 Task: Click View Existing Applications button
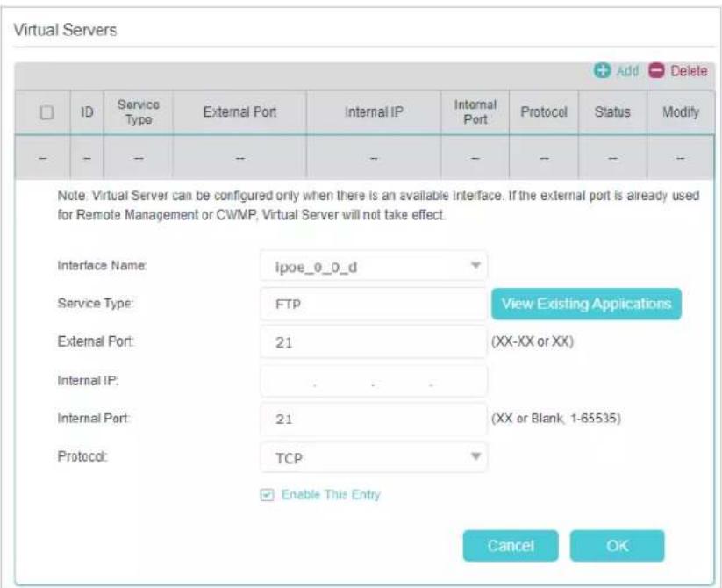coord(586,304)
